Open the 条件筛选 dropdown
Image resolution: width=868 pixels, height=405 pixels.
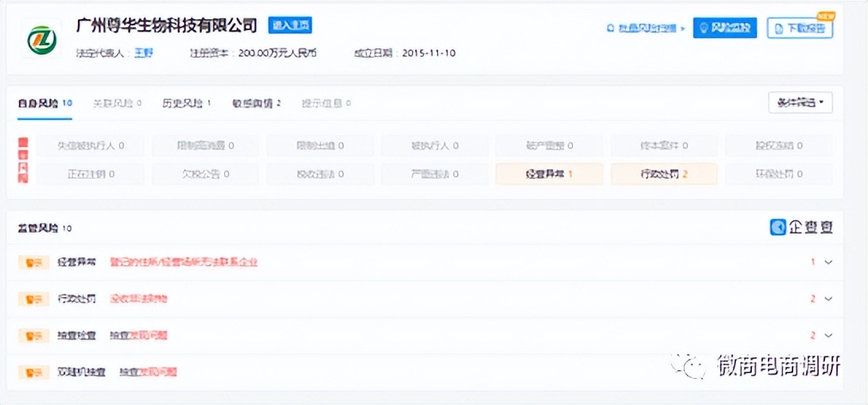800,103
